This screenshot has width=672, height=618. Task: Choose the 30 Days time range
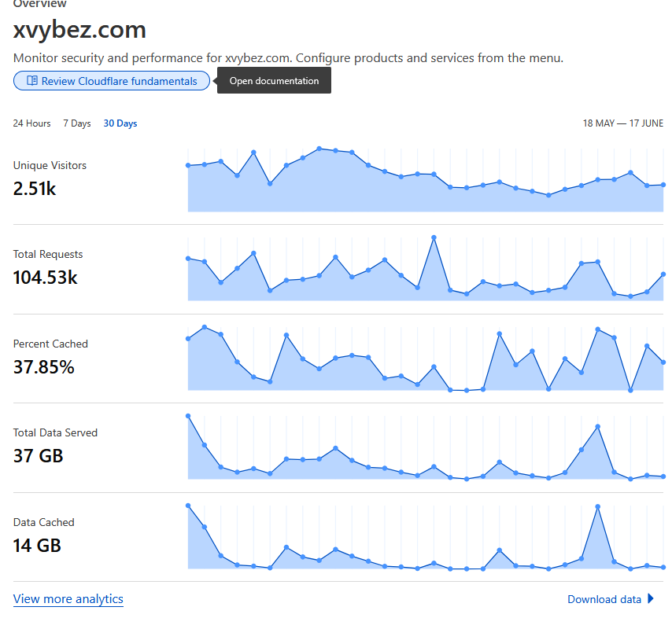120,123
